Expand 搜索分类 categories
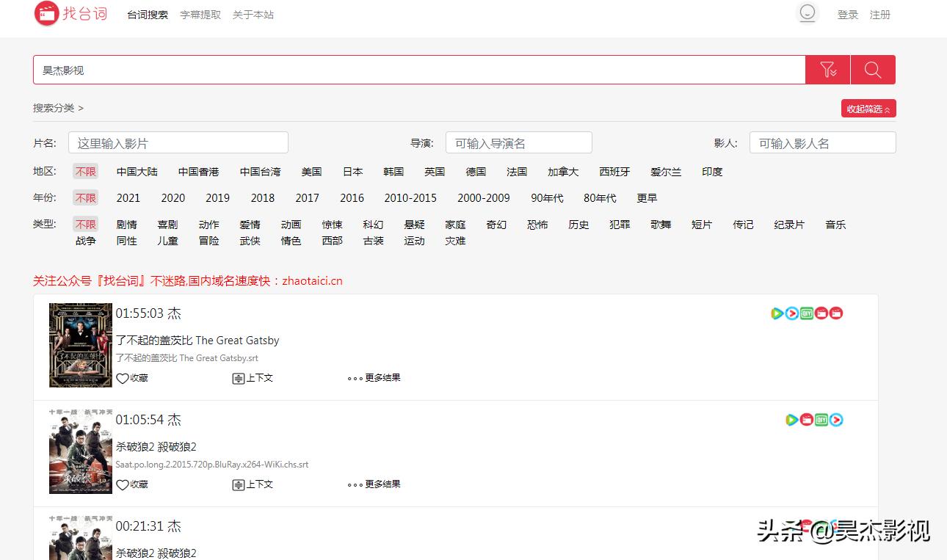947x560 pixels. 57,107
